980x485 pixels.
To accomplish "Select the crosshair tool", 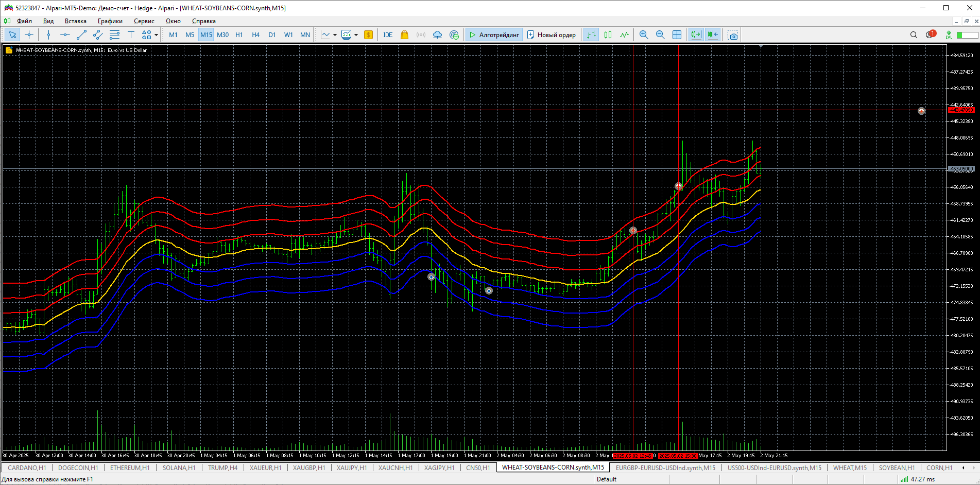I will tap(29, 35).
